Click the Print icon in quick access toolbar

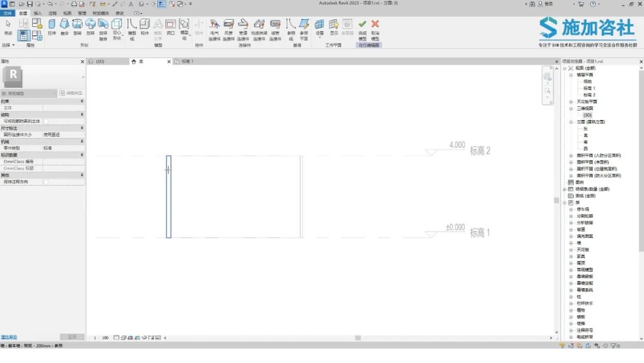click(x=74, y=4)
